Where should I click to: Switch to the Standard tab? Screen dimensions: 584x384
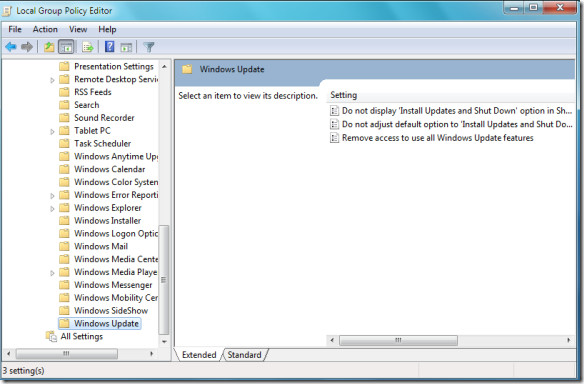(244, 355)
